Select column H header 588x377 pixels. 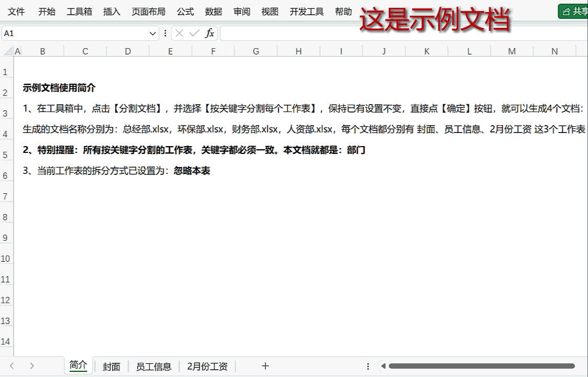pyautogui.click(x=298, y=51)
